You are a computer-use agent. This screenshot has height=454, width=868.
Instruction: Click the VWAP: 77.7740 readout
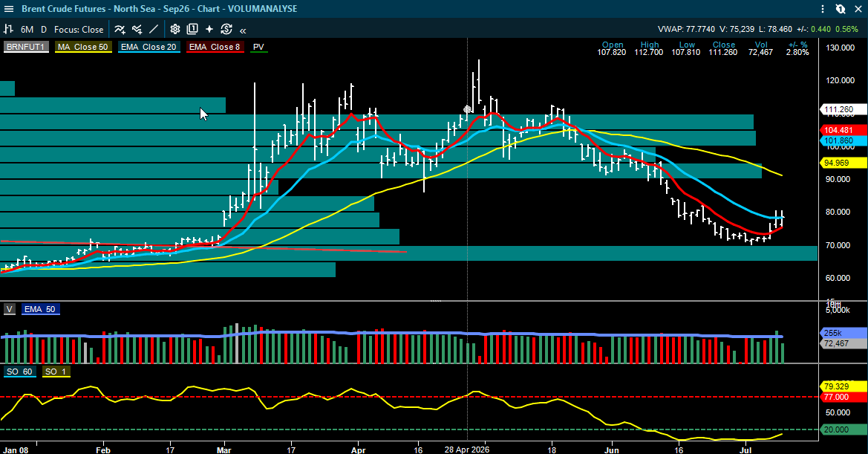[686, 29]
